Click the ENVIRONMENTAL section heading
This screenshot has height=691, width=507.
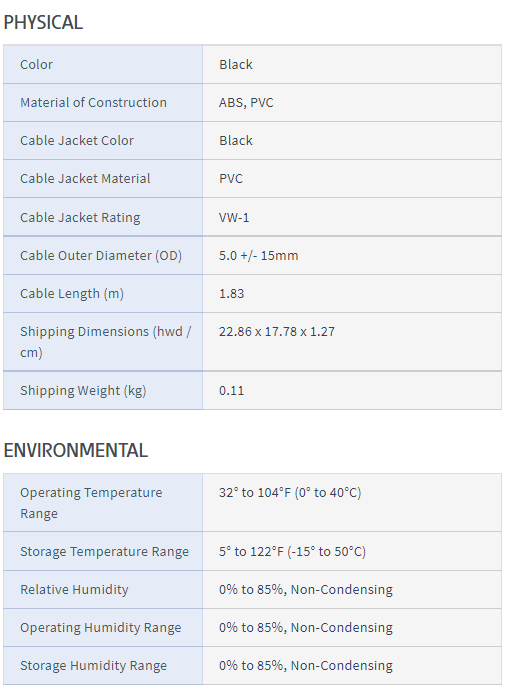(x=75, y=450)
